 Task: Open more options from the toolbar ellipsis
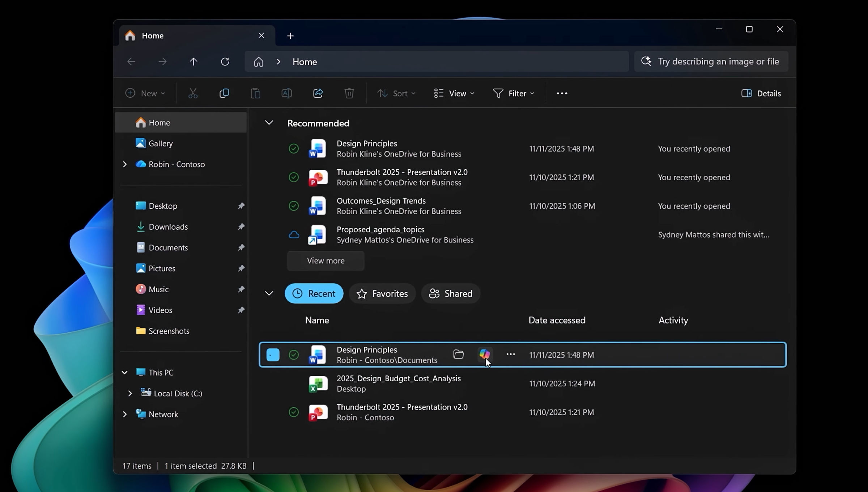pyautogui.click(x=562, y=93)
